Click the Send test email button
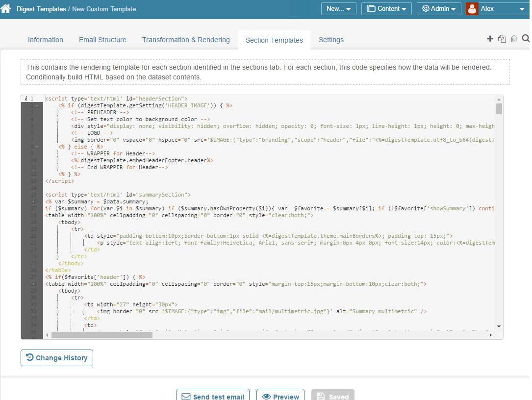The width and height of the screenshot is (532, 400). pyautogui.click(x=213, y=396)
